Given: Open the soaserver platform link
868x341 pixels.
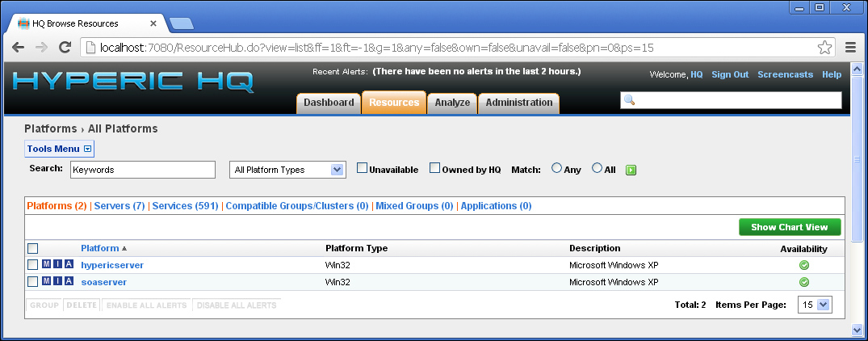Looking at the screenshot, I should point(103,282).
